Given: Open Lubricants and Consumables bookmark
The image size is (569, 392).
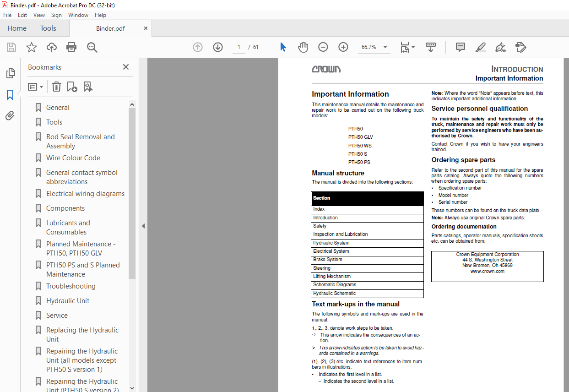Looking at the screenshot, I should [x=68, y=228].
